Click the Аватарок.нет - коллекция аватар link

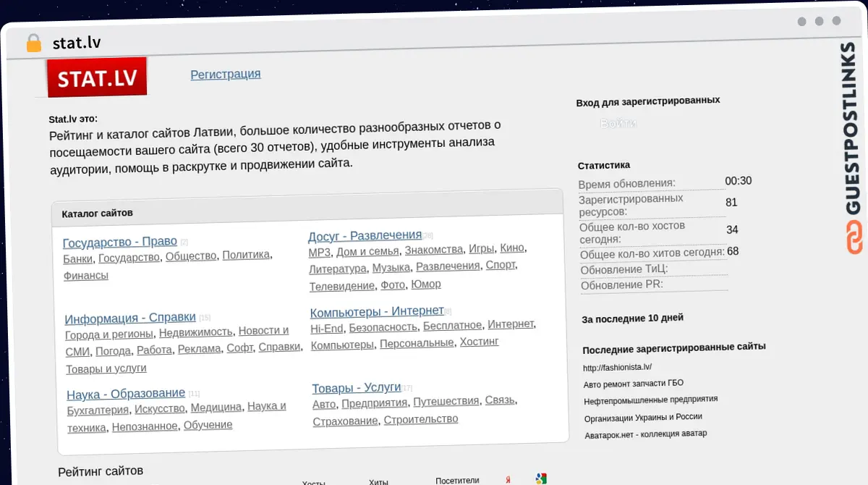coord(645,434)
